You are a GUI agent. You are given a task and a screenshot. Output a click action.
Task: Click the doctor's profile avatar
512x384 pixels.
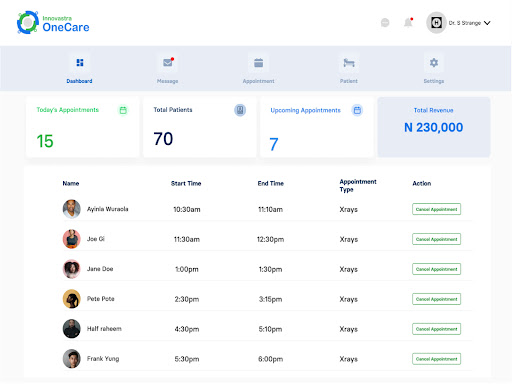click(436, 23)
